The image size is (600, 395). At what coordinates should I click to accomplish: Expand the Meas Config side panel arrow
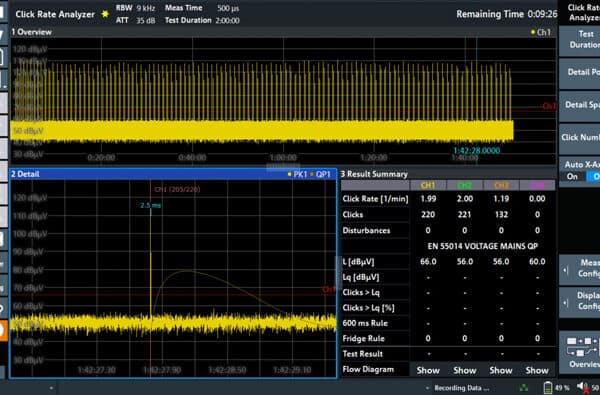point(566,270)
